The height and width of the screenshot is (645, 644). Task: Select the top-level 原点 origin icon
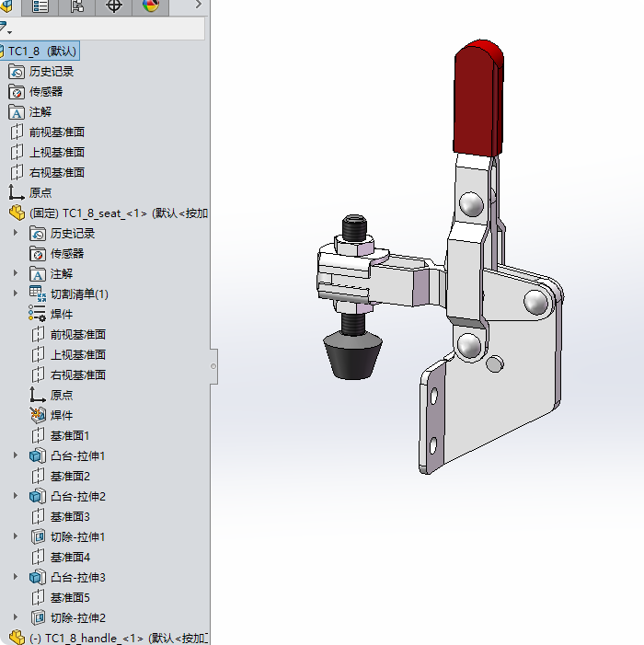[17, 192]
